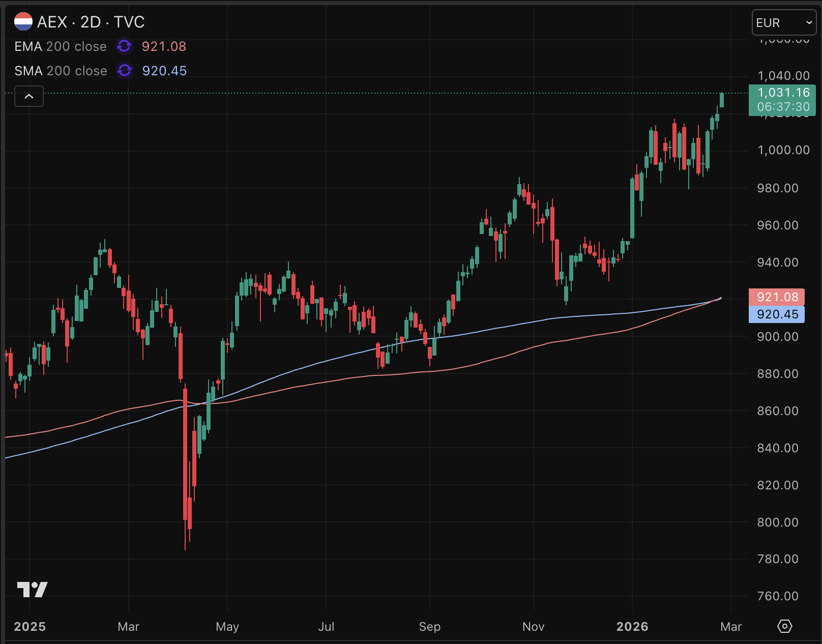Click the 2026 label on time axis

pyautogui.click(x=632, y=626)
